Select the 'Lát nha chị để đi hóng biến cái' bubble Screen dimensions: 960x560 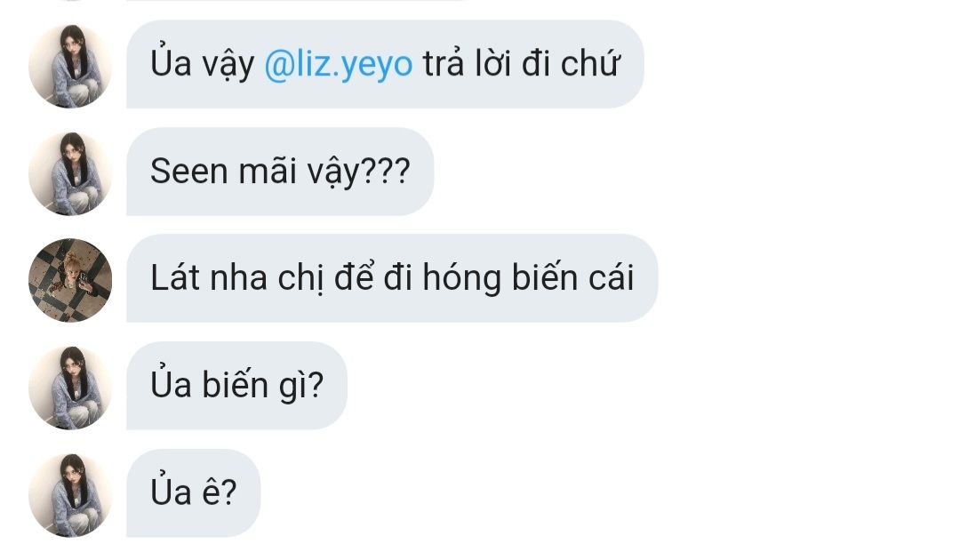(x=392, y=278)
